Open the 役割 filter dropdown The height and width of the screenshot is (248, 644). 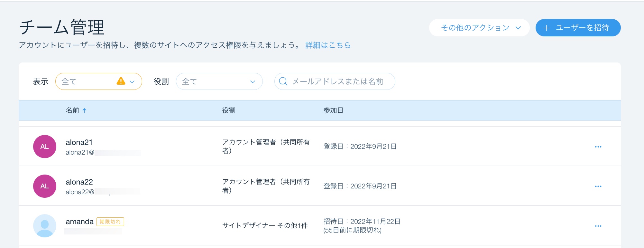(219, 81)
